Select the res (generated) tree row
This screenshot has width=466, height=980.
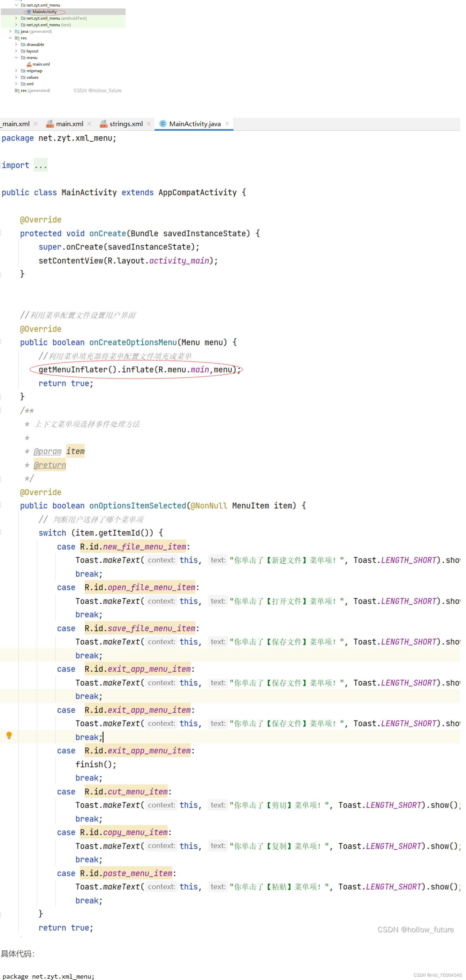tap(35, 91)
